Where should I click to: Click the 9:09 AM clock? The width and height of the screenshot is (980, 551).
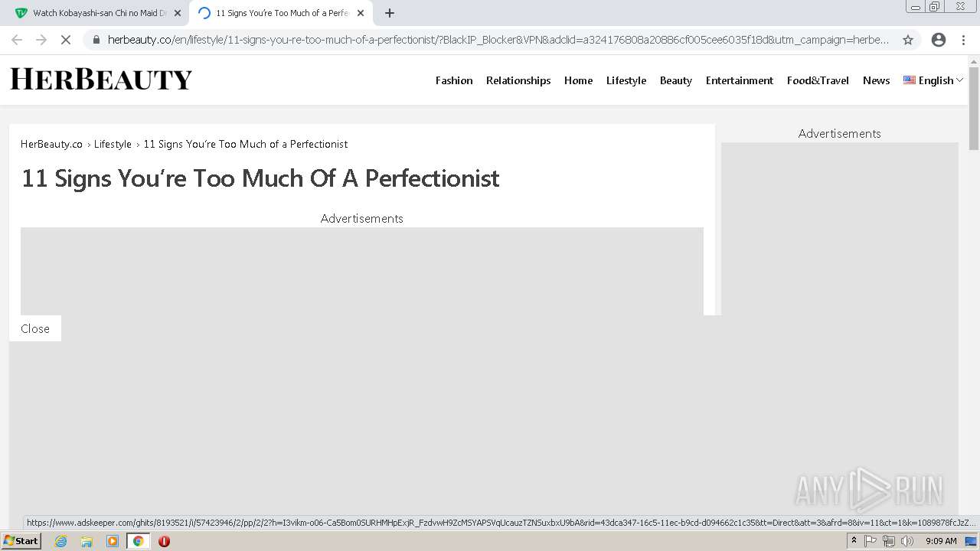point(941,541)
